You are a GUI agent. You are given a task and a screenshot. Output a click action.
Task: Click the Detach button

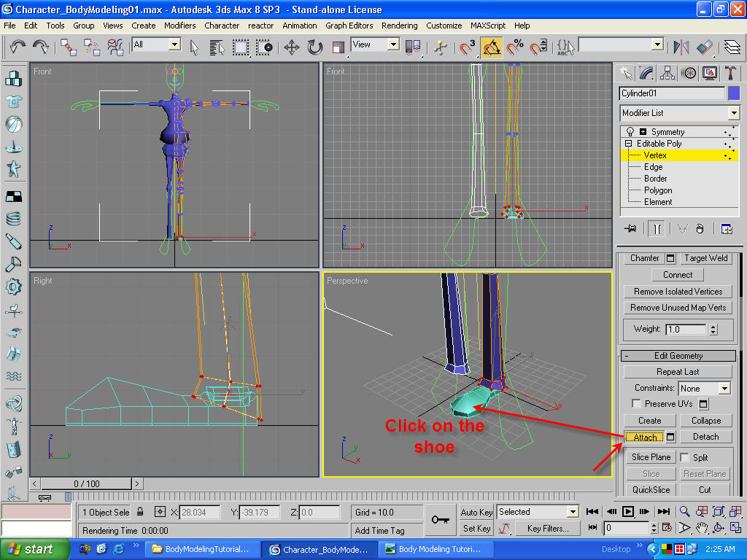(x=705, y=437)
